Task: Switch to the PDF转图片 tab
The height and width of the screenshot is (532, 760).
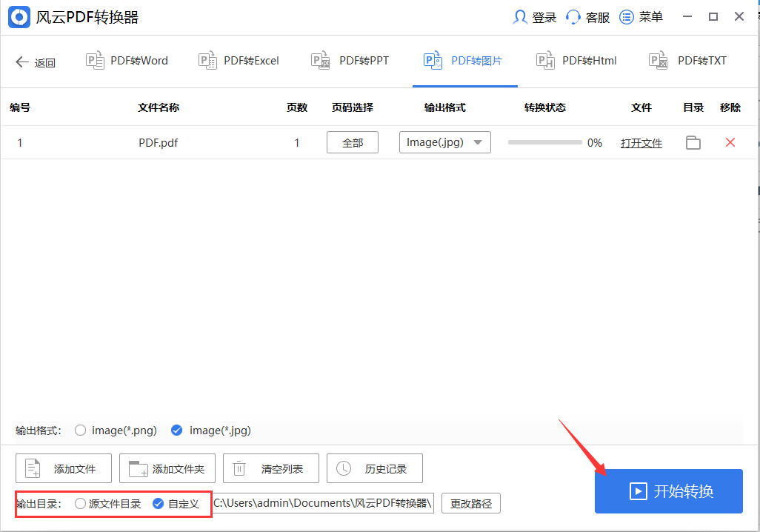Action: [464, 60]
